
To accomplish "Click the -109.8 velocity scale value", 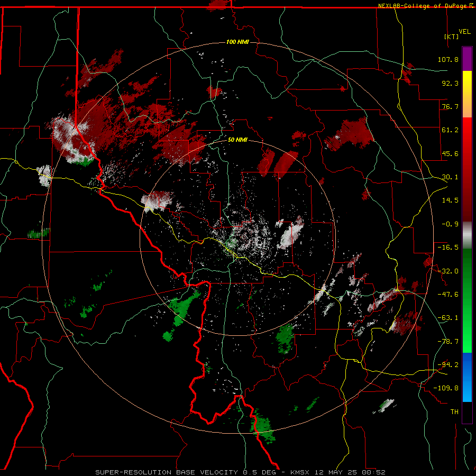I will click(446, 388).
